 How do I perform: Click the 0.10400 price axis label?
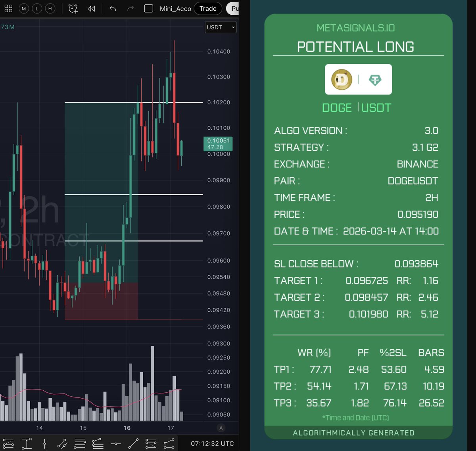[x=219, y=52]
